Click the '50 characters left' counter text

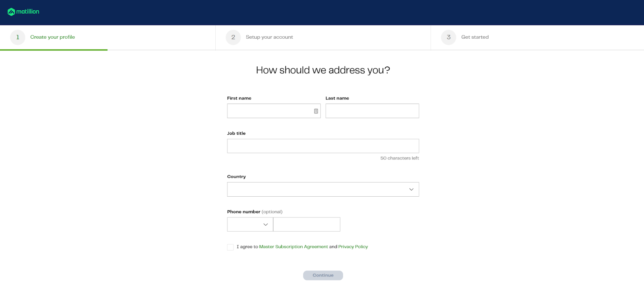400,158
